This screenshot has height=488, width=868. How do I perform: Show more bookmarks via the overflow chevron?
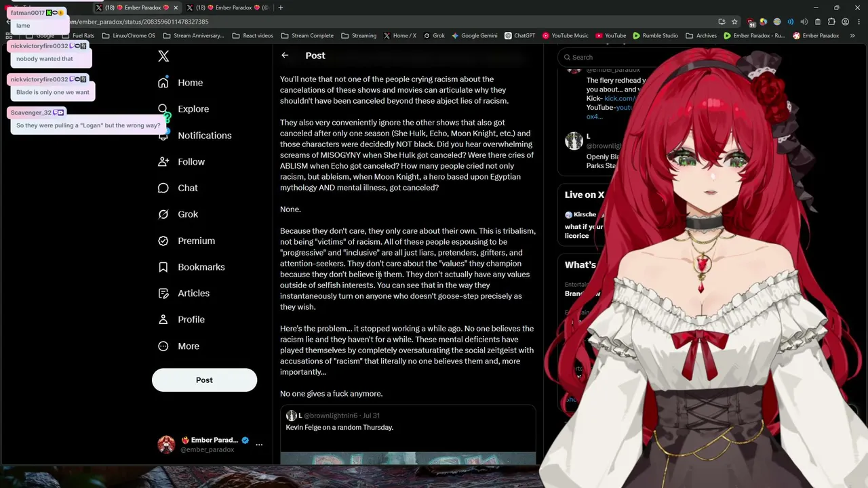[x=852, y=35]
